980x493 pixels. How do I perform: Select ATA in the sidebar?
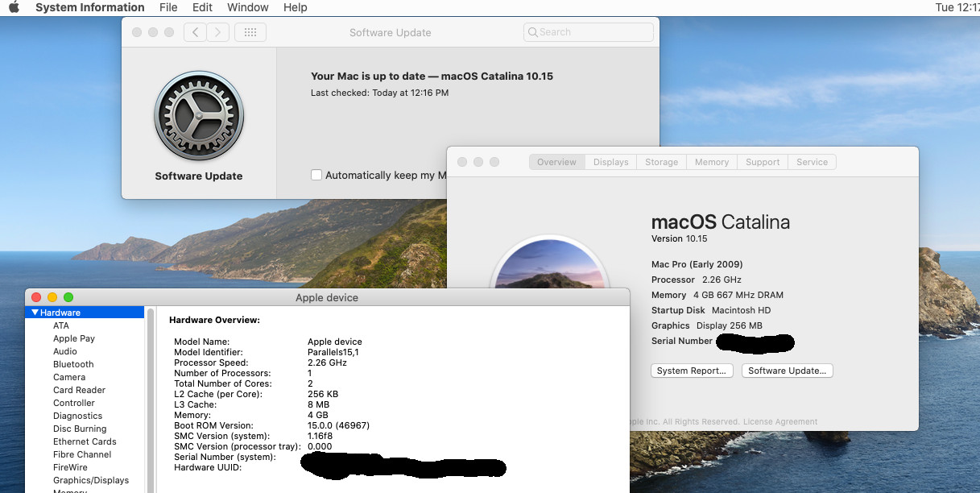pos(61,325)
